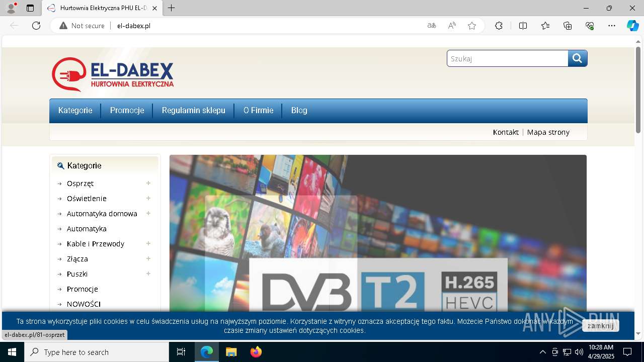Open the Windows Start menu
644x362 pixels.
12,352
